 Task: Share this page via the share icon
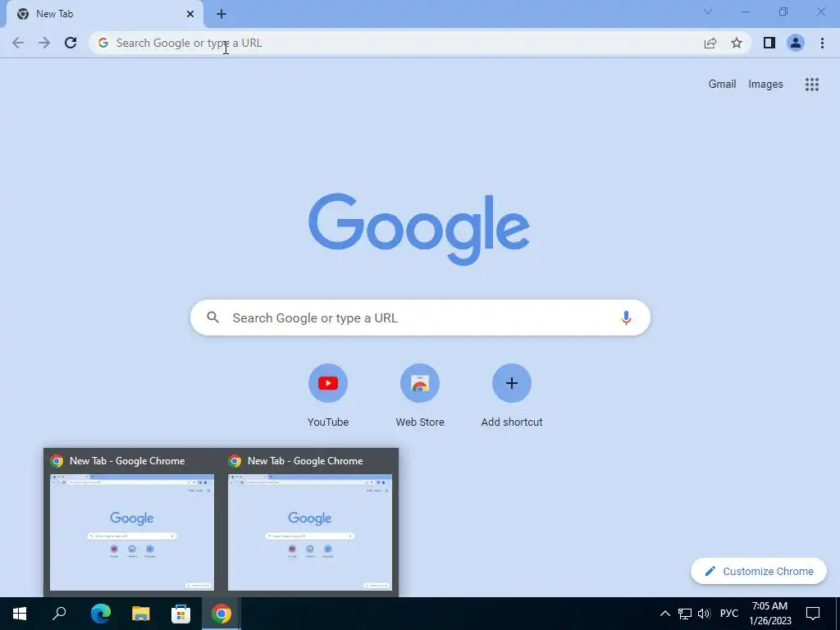coord(710,43)
